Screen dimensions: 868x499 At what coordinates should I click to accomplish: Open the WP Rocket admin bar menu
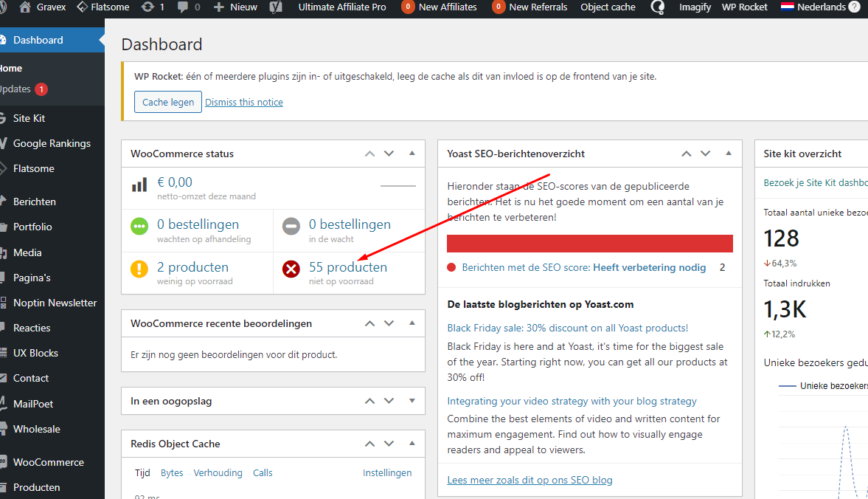coord(745,7)
